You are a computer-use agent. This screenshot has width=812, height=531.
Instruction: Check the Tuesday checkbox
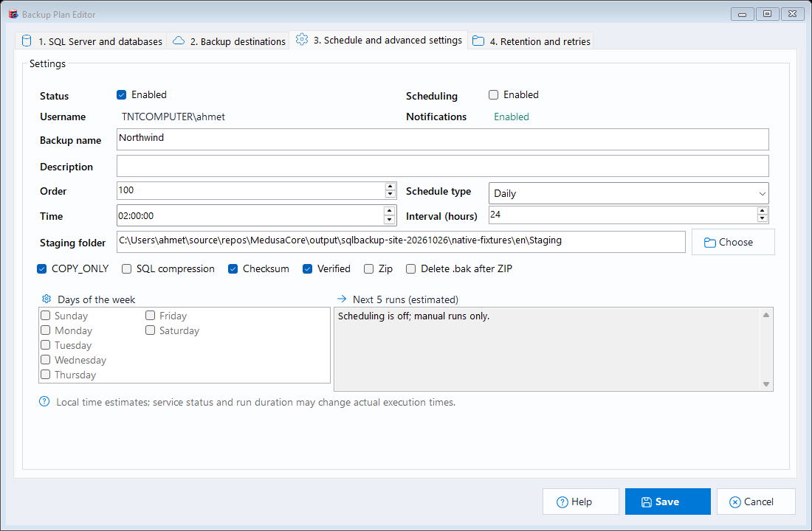point(46,345)
